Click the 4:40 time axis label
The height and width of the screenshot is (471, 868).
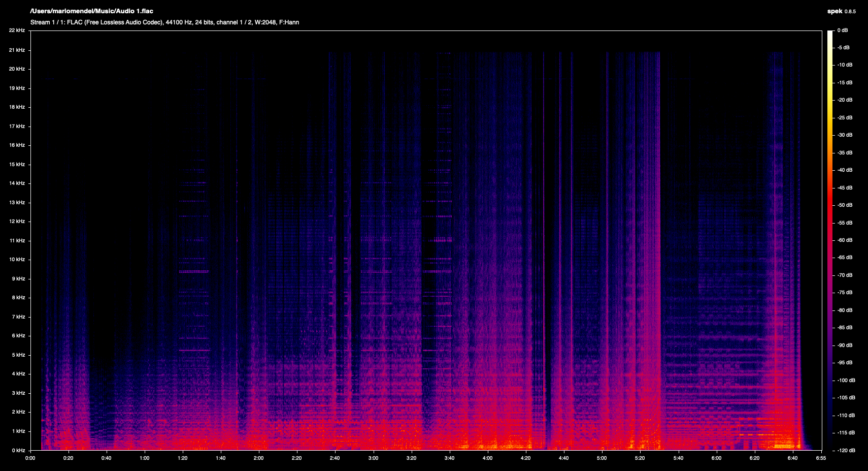point(564,458)
